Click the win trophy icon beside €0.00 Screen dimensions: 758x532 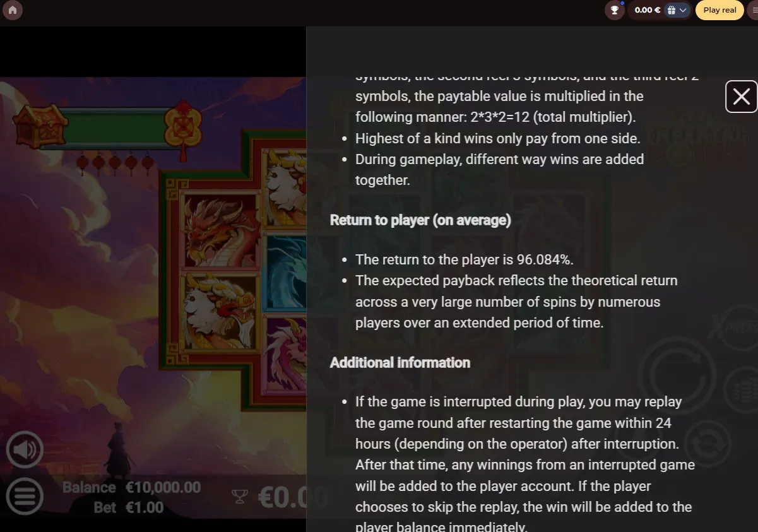(x=240, y=497)
